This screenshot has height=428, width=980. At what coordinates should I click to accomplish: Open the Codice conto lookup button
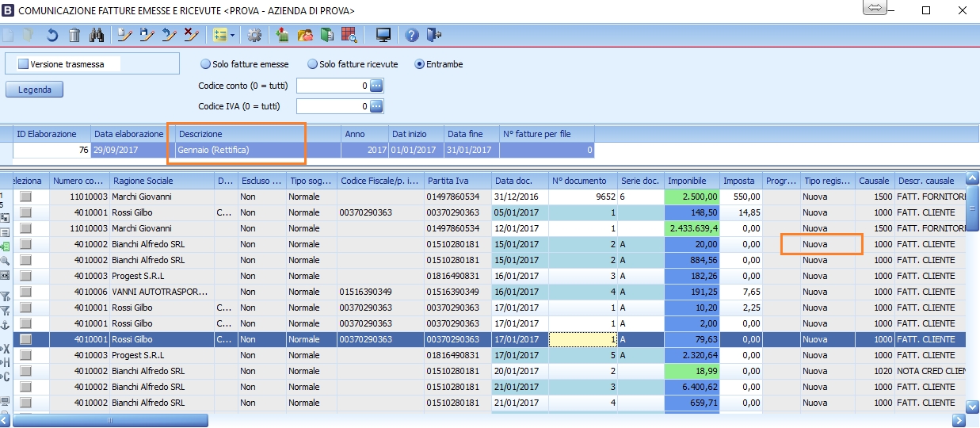tap(376, 86)
